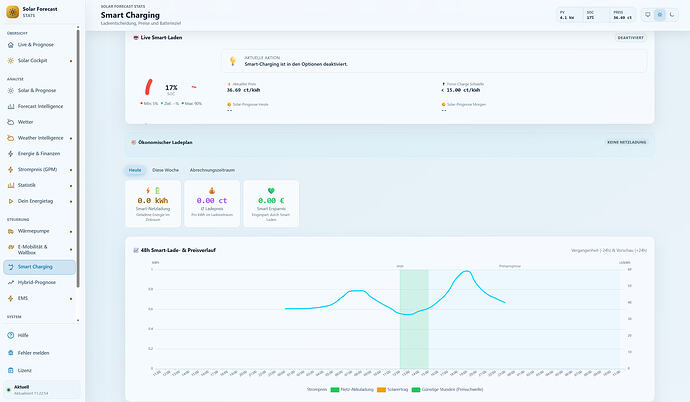Open the Statistik menu entry
Image resolution: width=690 pixels, height=402 pixels.
(40, 186)
